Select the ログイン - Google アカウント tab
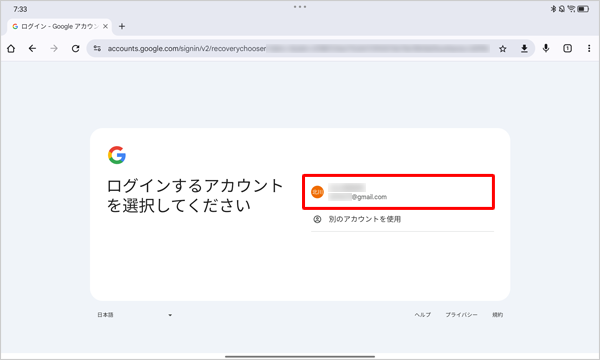The image size is (600, 360). [x=60, y=26]
